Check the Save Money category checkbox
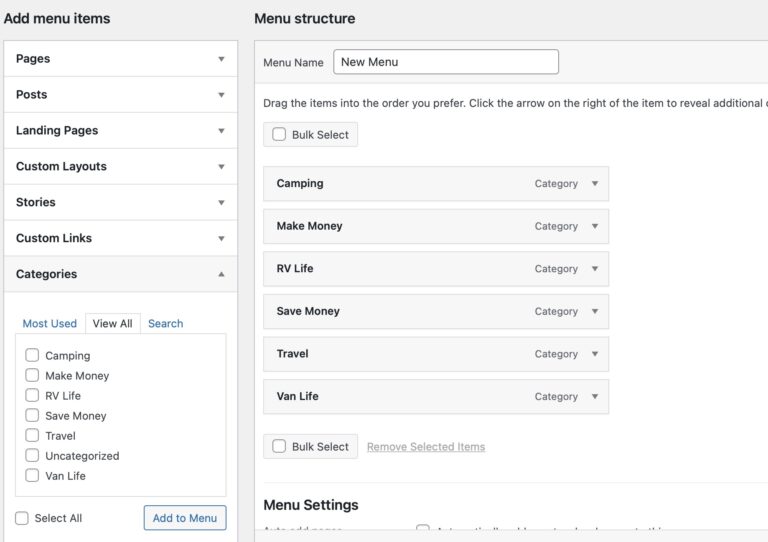This screenshot has width=768, height=542. [32, 415]
